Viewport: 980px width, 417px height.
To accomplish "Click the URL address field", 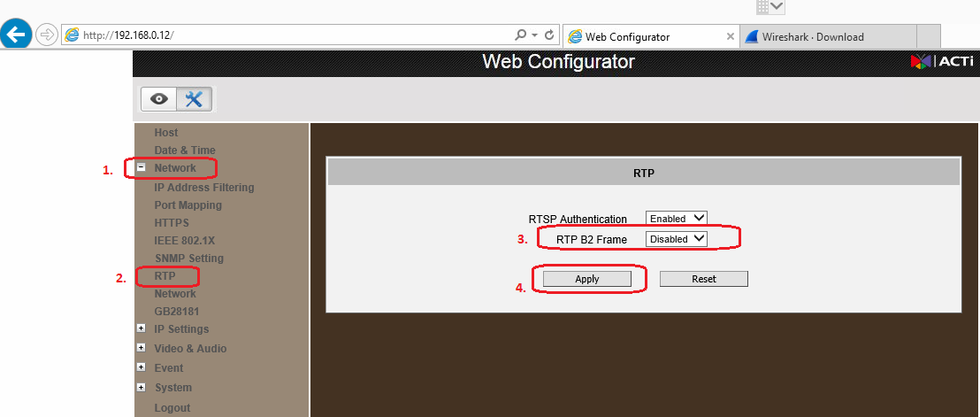I will click(x=292, y=35).
